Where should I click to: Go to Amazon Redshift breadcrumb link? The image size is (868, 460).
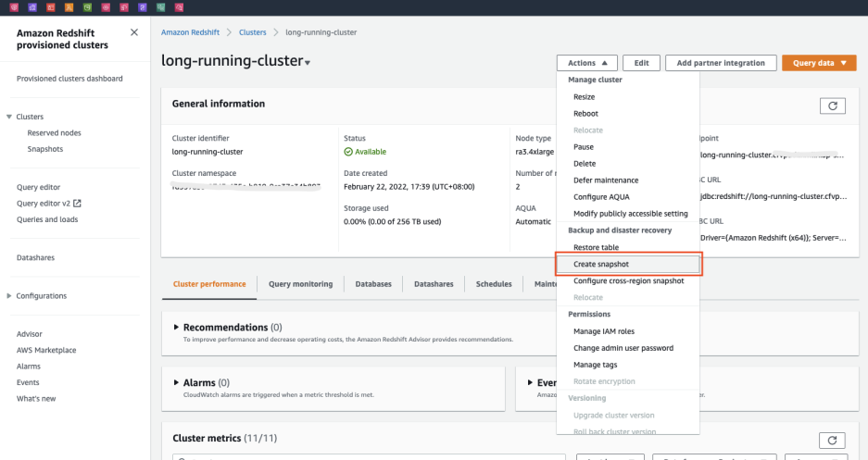click(191, 32)
